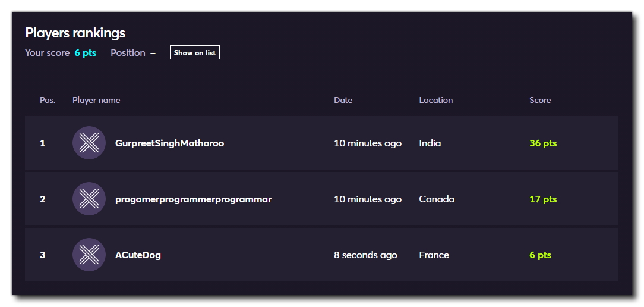This screenshot has width=644, height=307.
Task: Click the Show on list button
Action: (x=195, y=53)
